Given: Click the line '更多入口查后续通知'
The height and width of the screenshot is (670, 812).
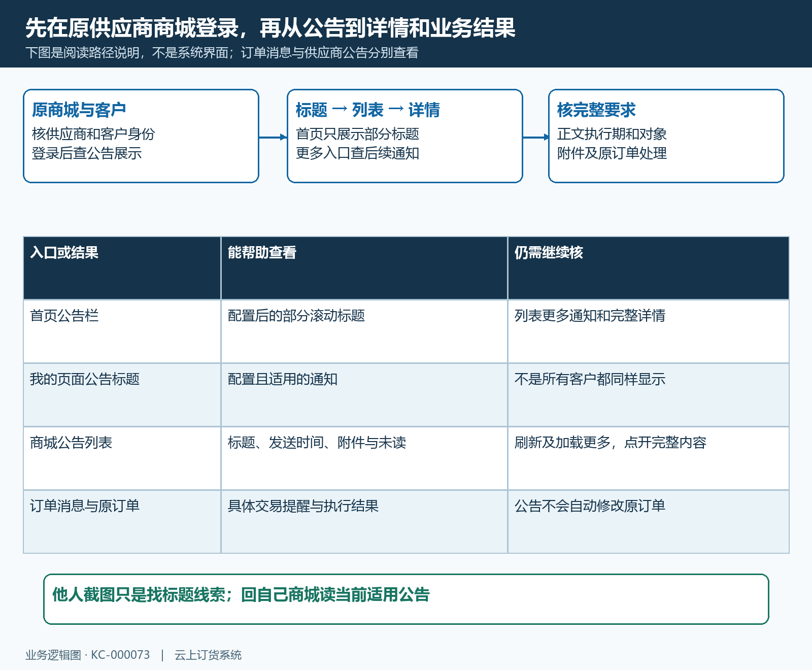Looking at the screenshot, I should 357,153.
